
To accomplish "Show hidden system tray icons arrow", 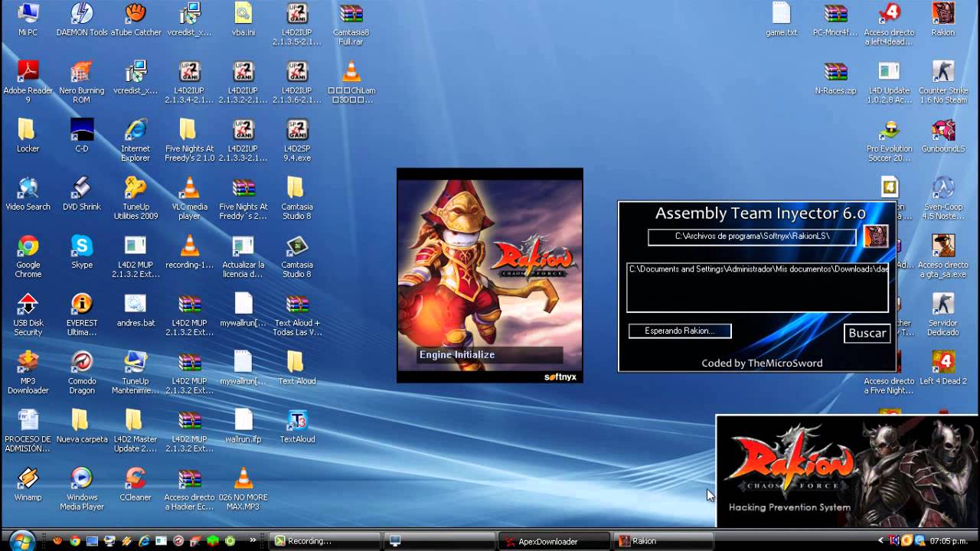I will 880,541.
